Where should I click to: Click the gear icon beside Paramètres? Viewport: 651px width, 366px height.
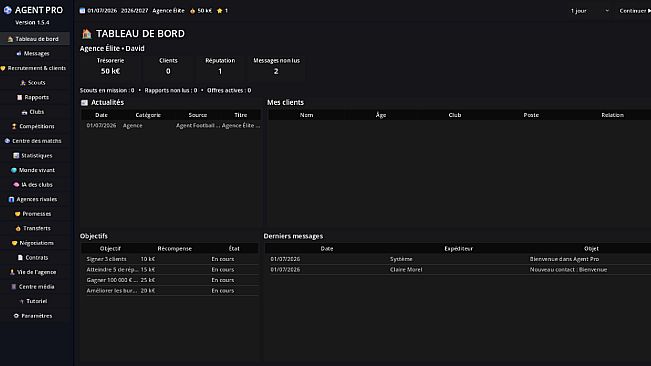(x=16, y=316)
